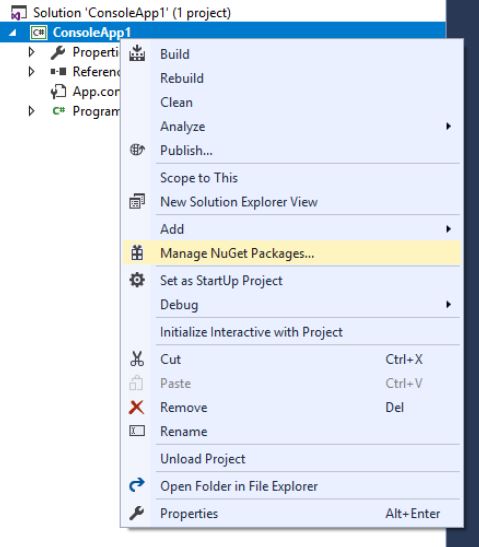Screen dimensions: 479x547
Task: Expand the References tree node
Action: click(x=31, y=72)
